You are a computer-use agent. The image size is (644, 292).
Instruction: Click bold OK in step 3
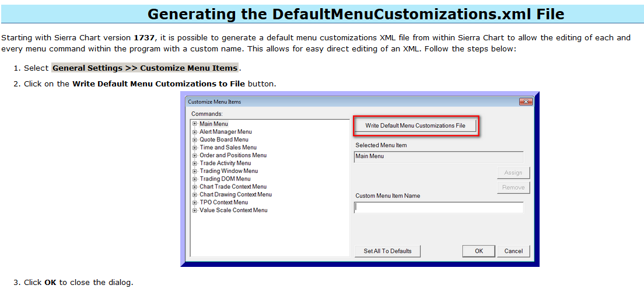click(x=50, y=283)
